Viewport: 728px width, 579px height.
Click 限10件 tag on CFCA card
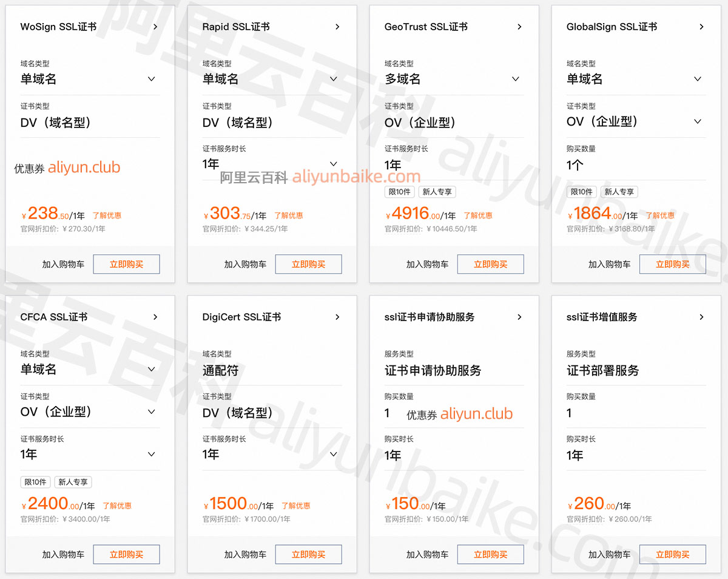coord(35,482)
